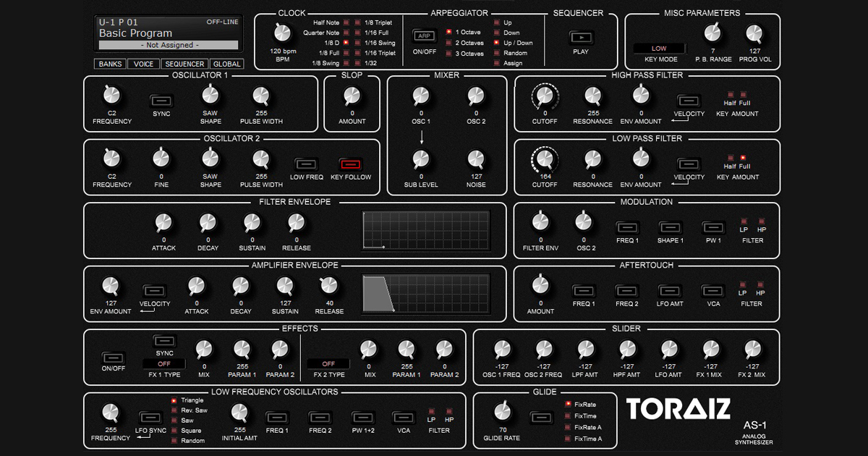Toggle Modulation SHAPE 1 button
Image resolution: width=868 pixels, height=456 pixels.
(x=670, y=227)
